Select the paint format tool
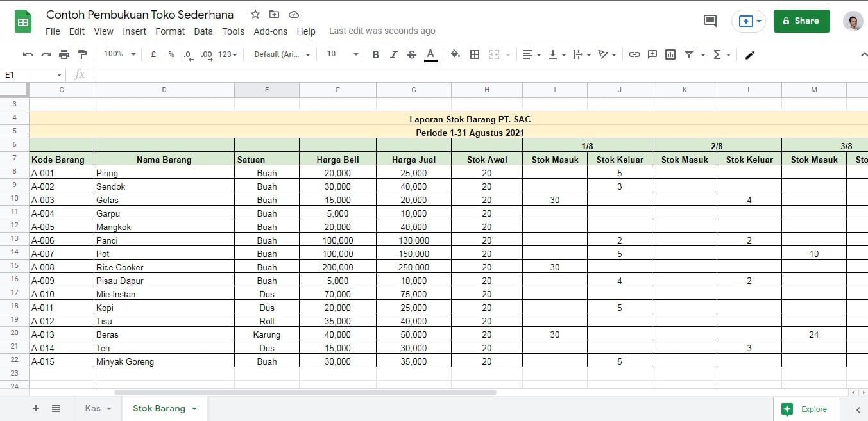 tap(82, 54)
